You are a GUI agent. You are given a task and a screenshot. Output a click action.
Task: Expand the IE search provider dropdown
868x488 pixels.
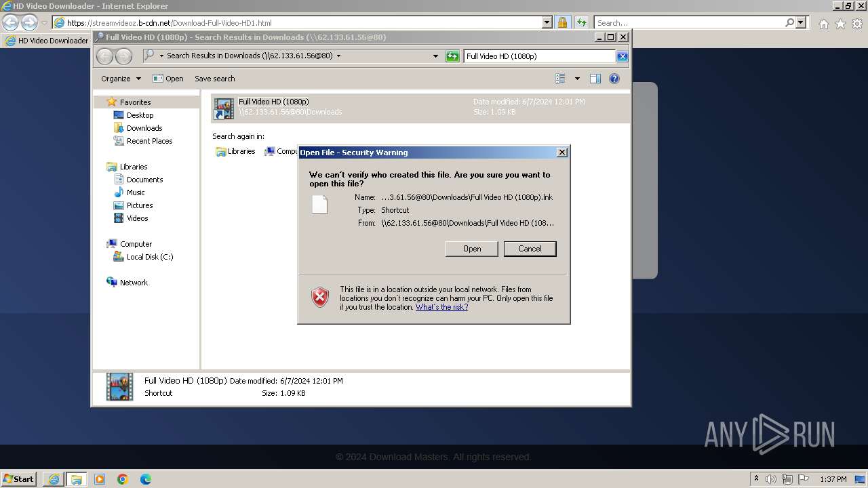click(801, 22)
